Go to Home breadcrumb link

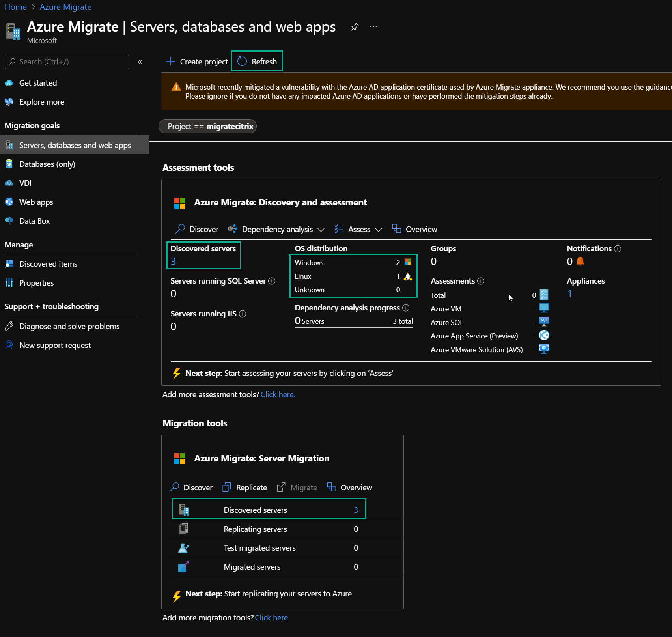point(15,7)
